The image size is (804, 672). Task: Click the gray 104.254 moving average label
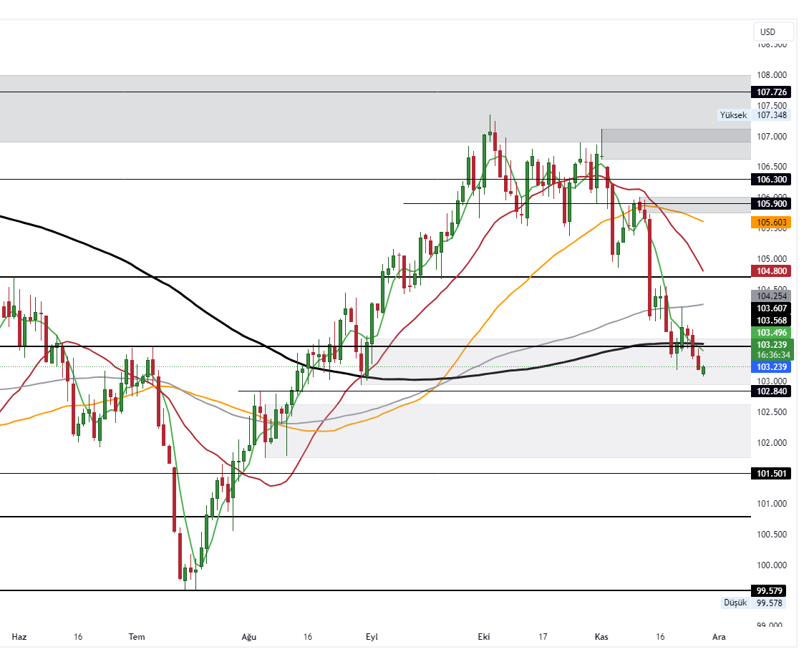click(x=769, y=296)
